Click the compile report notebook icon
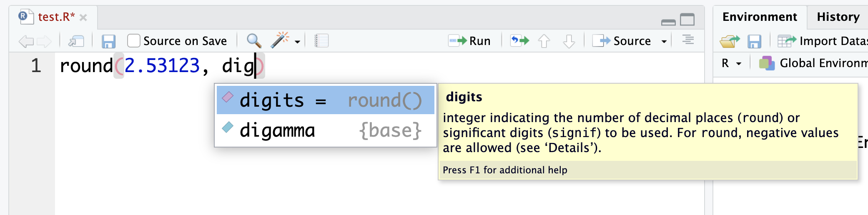 [x=321, y=41]
